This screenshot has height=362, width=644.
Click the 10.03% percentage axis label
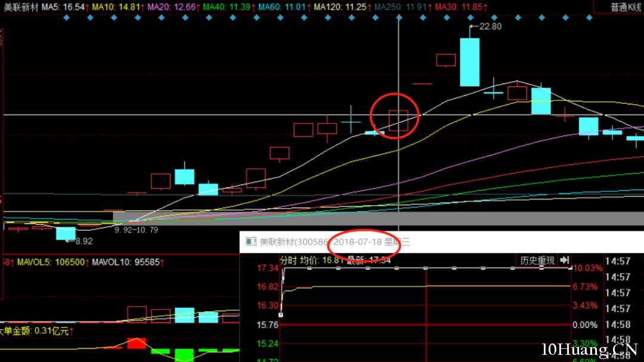(588, 268)
